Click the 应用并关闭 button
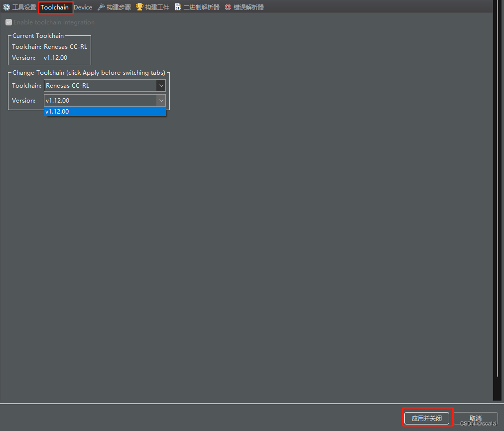 427,419
